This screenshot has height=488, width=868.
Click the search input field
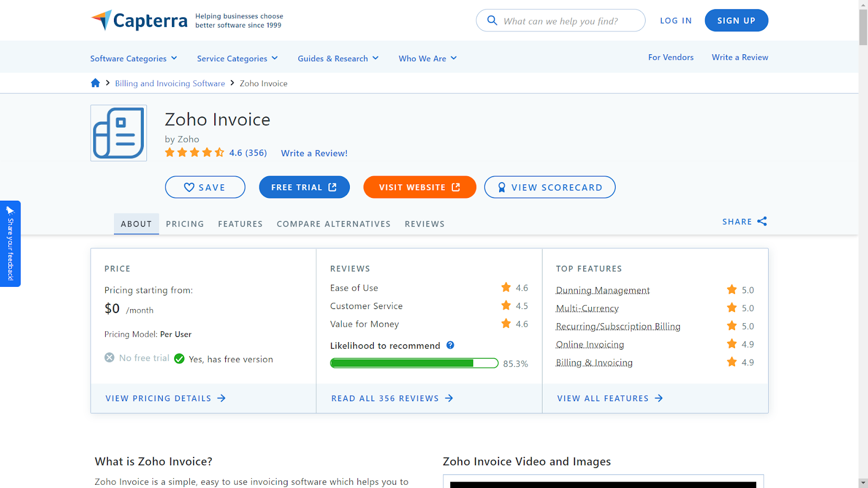pos(560,21)
